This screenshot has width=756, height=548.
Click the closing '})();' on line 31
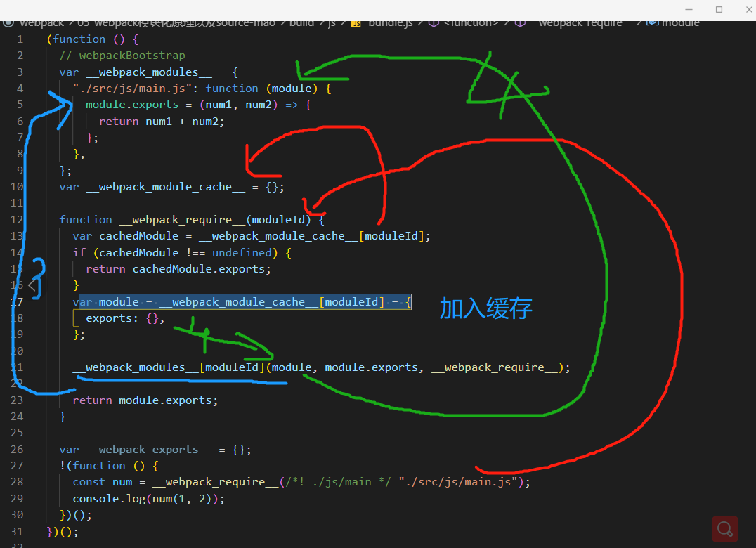coord(63,532)
